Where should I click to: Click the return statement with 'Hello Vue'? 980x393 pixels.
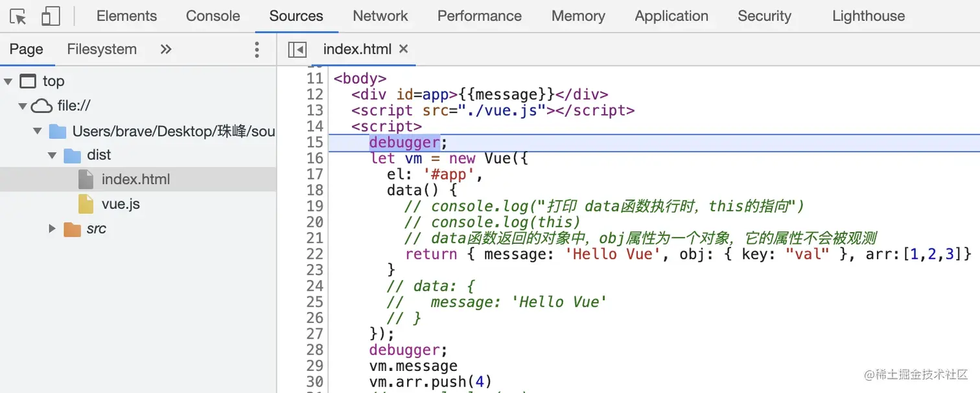[x=688, y=254]
